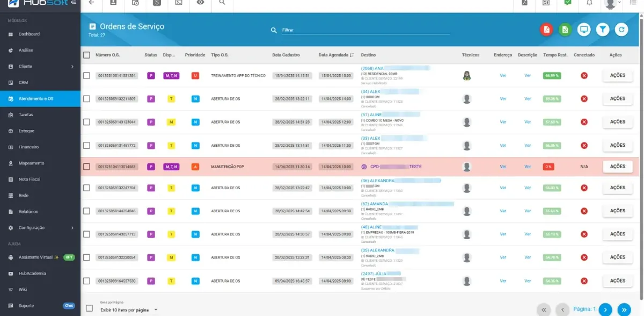Expand the Configuração submenu
644x316 pixels.
pyautogui.click(x=40, y=227)
